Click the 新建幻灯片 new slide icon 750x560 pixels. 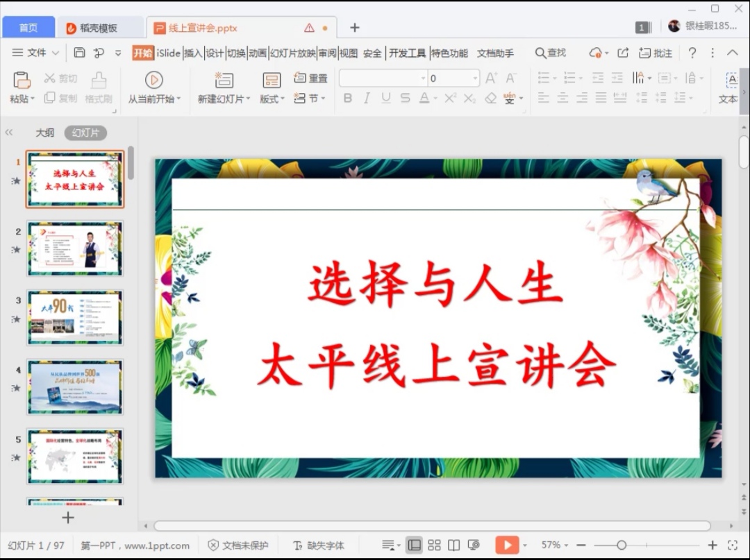point(224,80)
